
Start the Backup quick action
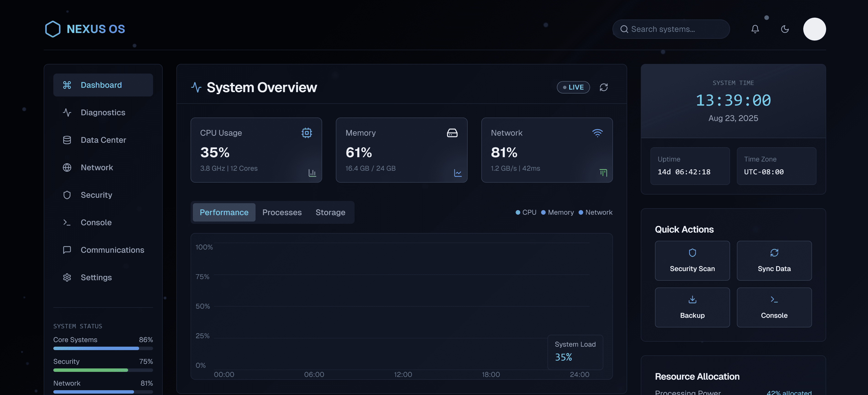click(x=692, y=307)
